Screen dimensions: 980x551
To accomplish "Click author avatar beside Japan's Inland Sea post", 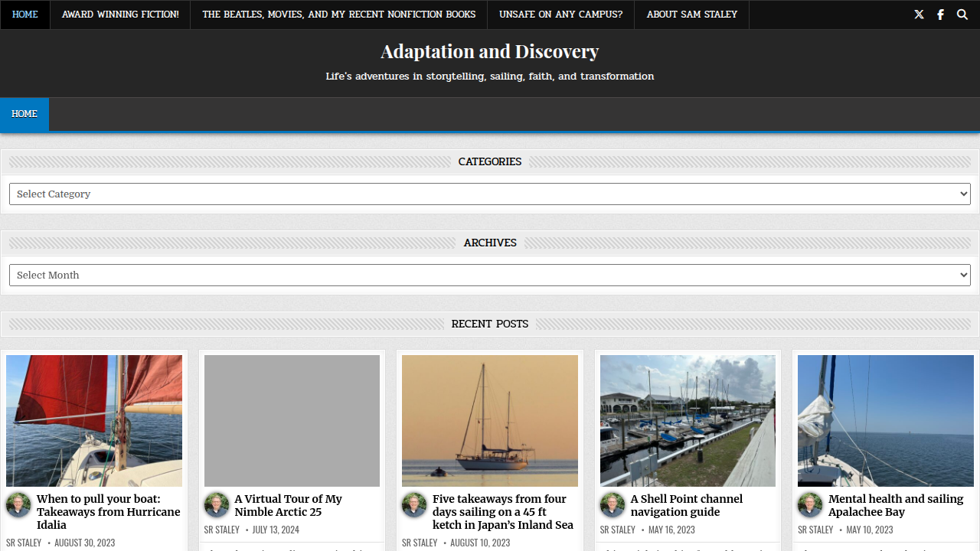I will (x=414, y=505).
